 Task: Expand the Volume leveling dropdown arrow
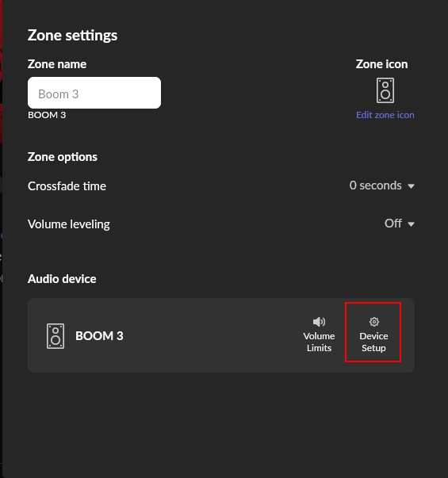[411, 224]
